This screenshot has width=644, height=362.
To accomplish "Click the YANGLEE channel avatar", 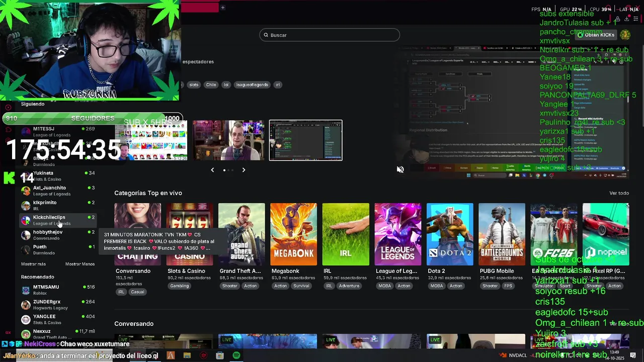I will click(26, 320).
